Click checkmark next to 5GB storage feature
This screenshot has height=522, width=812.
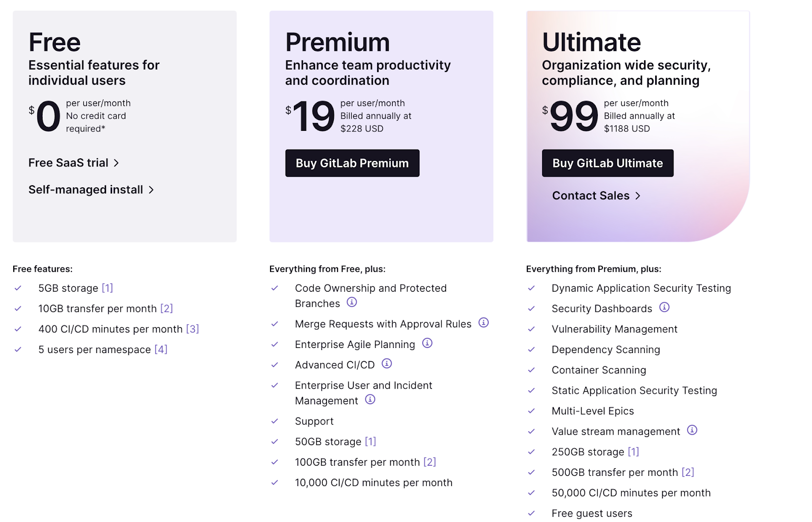(18, 288)
